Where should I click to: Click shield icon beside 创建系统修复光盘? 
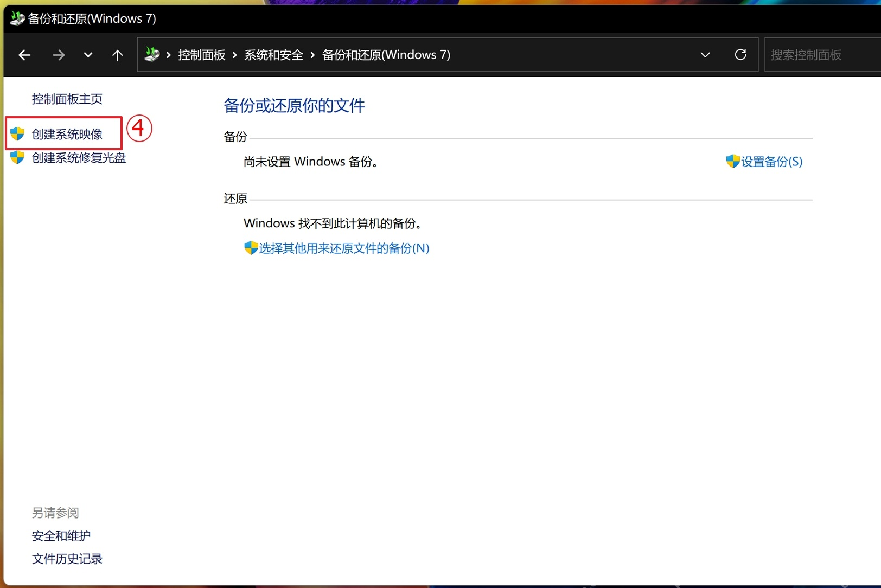[x=17, y=158]
